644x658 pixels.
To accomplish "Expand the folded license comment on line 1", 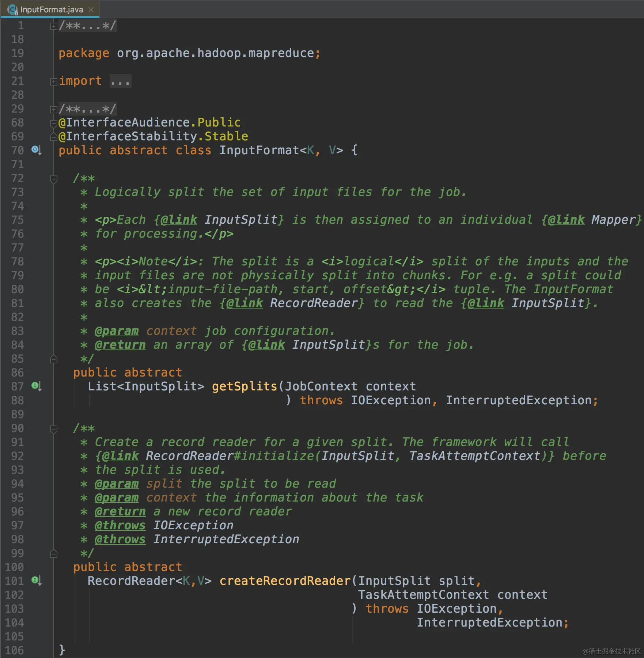I will (x=53, y=26).
